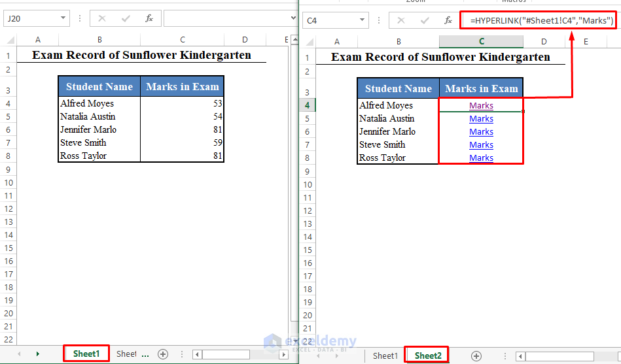The width and height of the screenshot is (621, 364).
Task: Click the right arrow of the left horizontal scrollbar
Action: click(283, 354)
